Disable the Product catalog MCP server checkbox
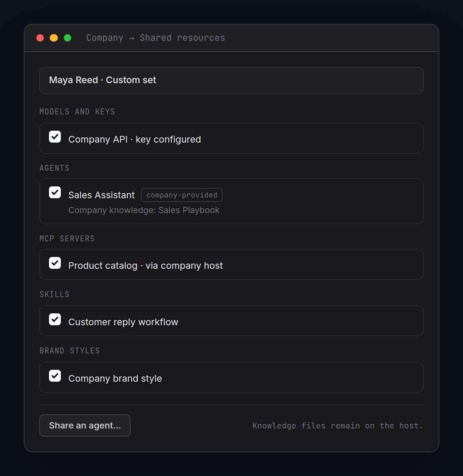Viewport: 463px width, 476px height. click(x=55, y=263)
